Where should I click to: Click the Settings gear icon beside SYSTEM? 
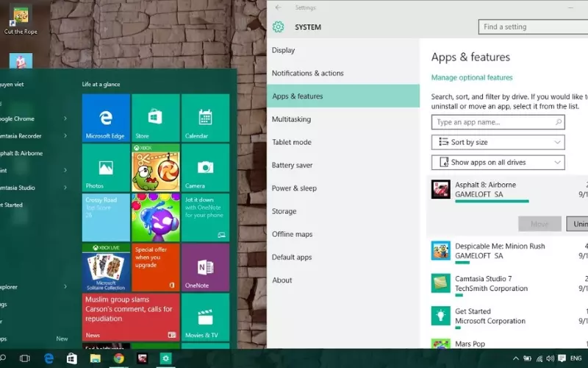click(x=279, y=27)
